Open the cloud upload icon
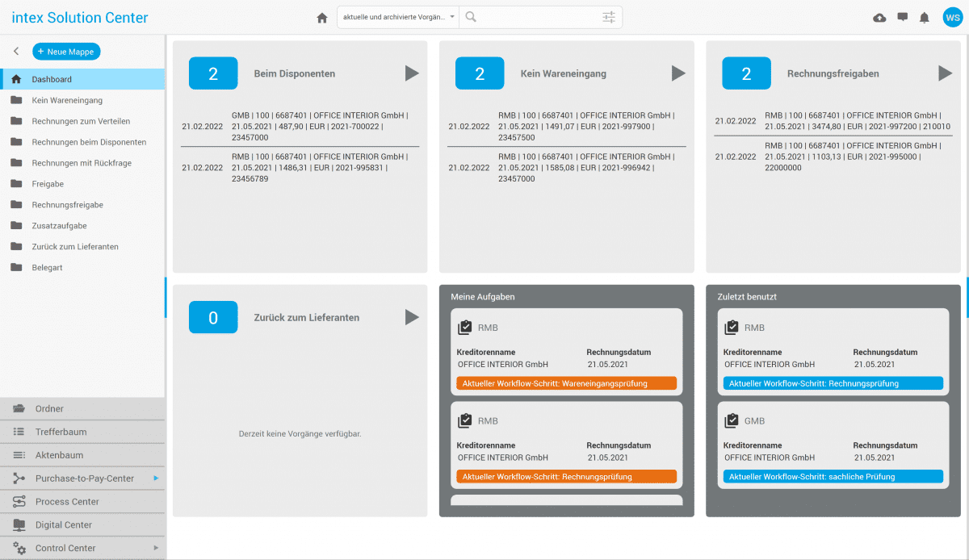969x560 pixels. 879,18
